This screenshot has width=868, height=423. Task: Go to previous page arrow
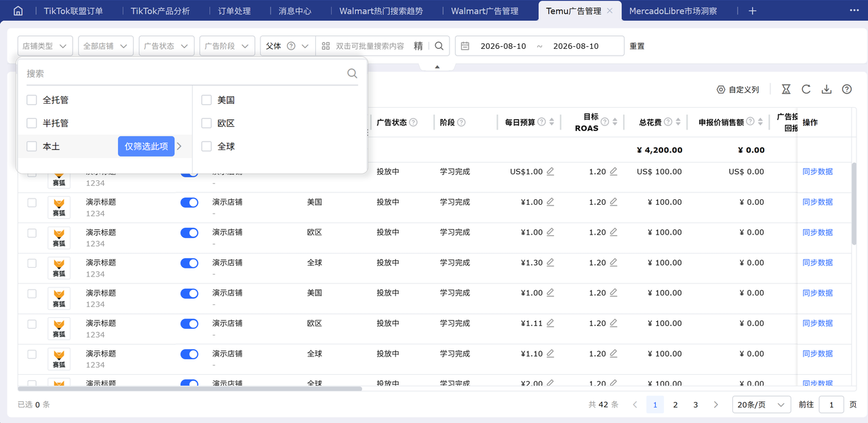[635, 405]
